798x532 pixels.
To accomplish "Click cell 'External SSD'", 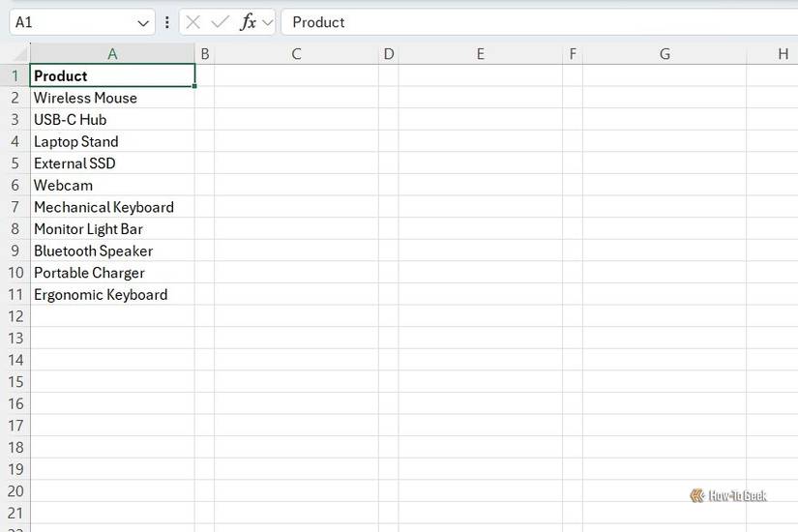I will 112,163.
